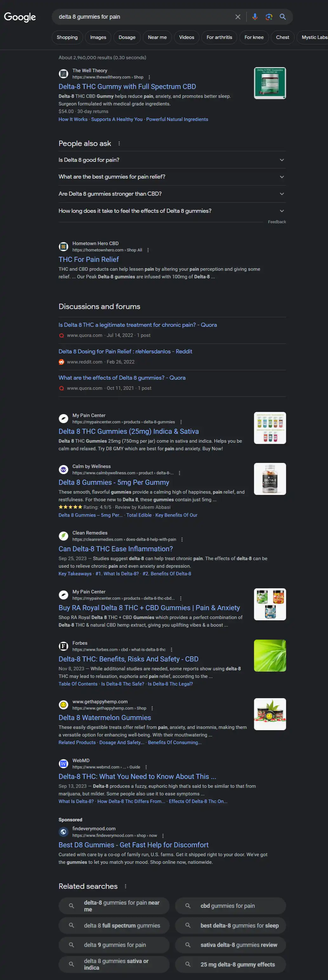
Task: Open Forbes Delta-8 THC Benefits article link
Action: click(128, 659)
